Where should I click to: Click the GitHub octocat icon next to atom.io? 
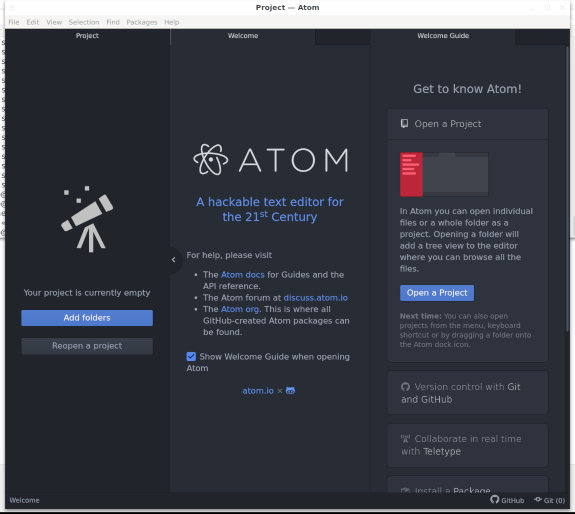click(290, 391)
